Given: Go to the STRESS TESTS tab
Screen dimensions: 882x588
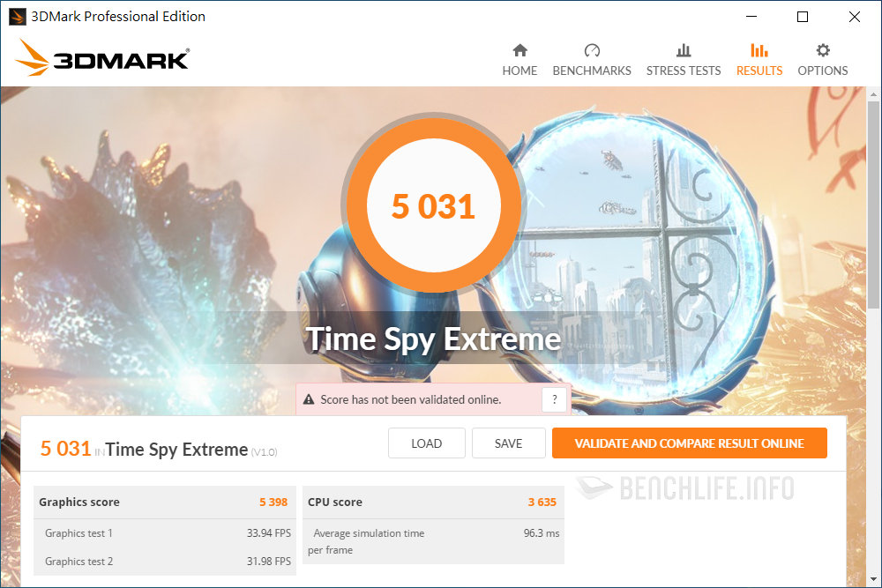Looking at the screenshot, I should tap(684, 60).
